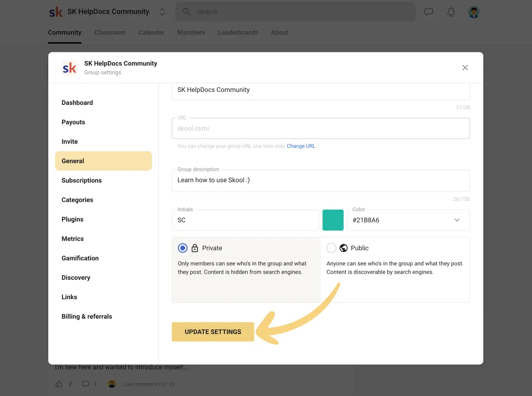Click the 'Last comment Oct '23' text
This screenshot has height=396, width=532.
149,384
